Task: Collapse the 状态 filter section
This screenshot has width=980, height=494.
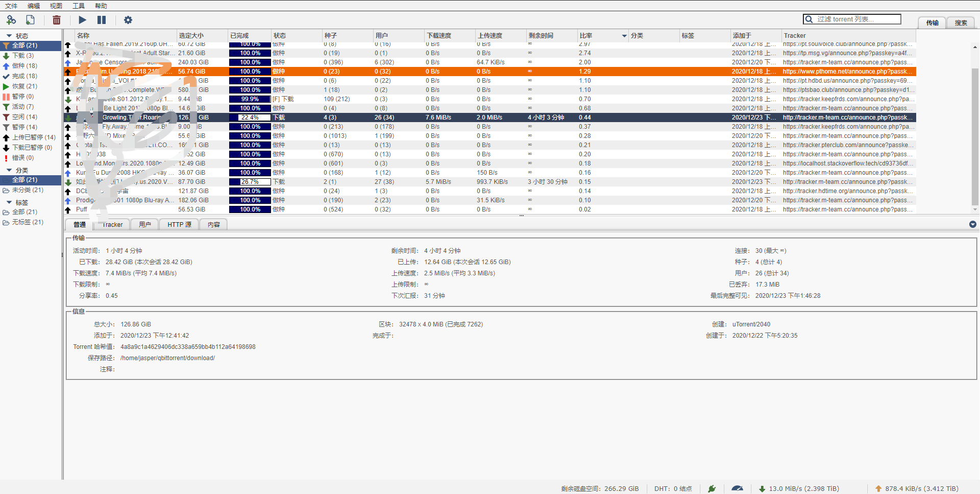Action: (x=9, y=36)
